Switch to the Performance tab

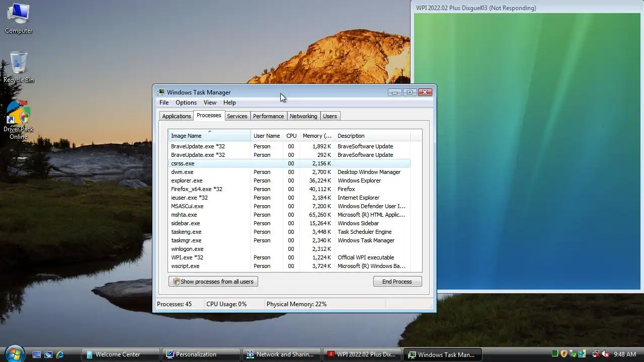pos(268,116)
